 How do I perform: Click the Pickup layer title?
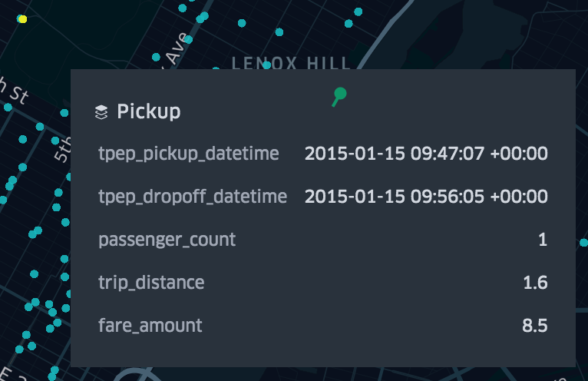149,111
